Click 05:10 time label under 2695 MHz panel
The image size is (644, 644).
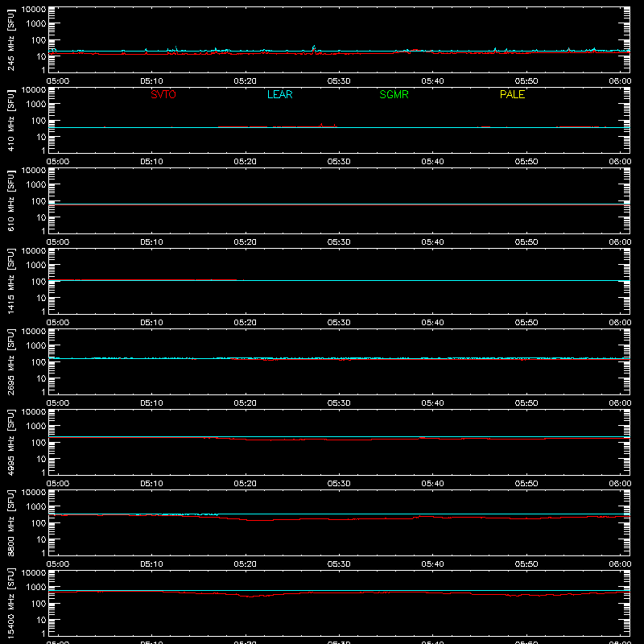pyautogui.click(x=151, y=403)
